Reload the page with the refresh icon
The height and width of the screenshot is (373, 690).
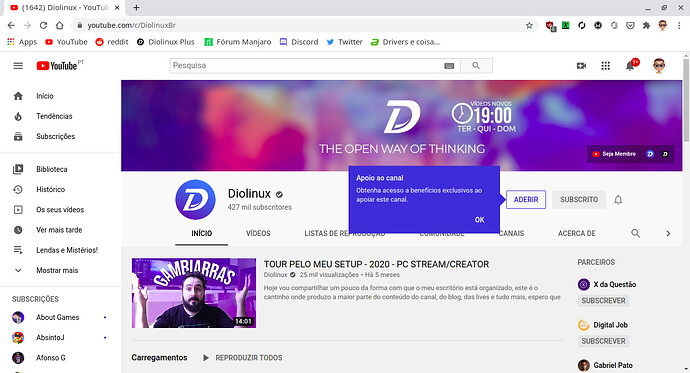click(43, 26)
